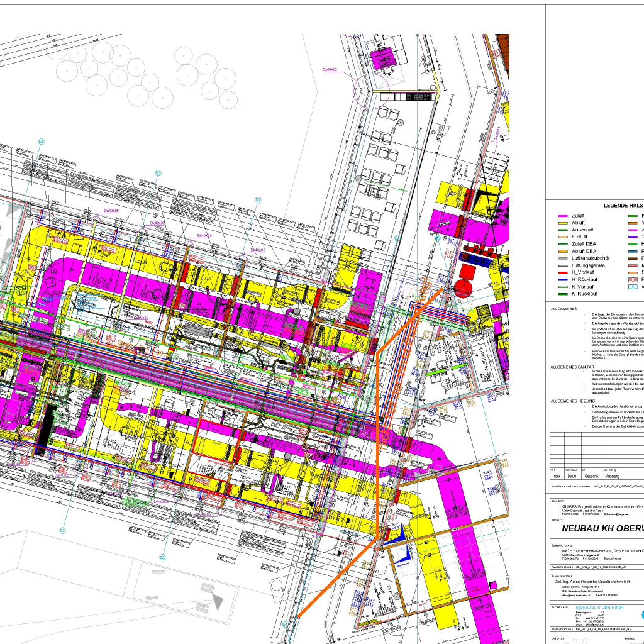
Task: Click the grey Luftkanalzubehör legend swatch
Action: pyautogui.click(x=563, y=258)
